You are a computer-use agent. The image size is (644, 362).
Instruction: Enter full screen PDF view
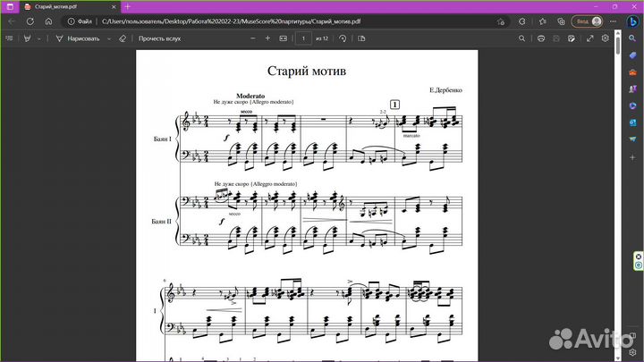(x=589, y=38)
